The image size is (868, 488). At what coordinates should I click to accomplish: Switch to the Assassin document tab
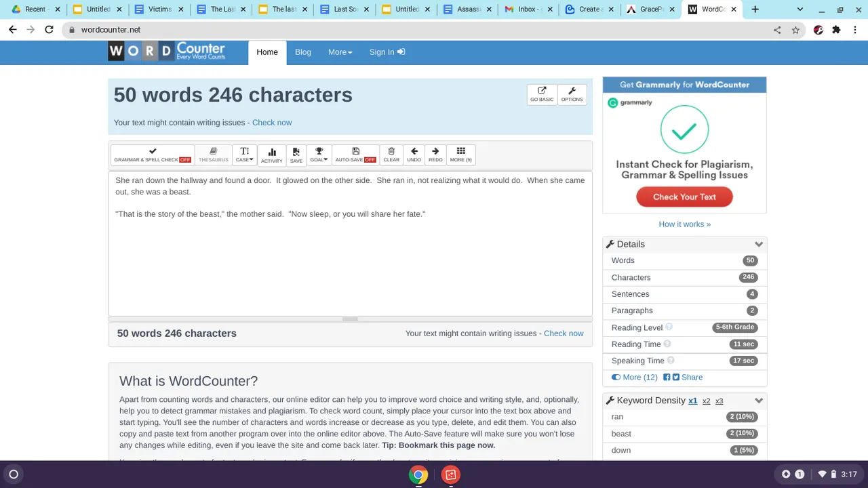(468, 9)
